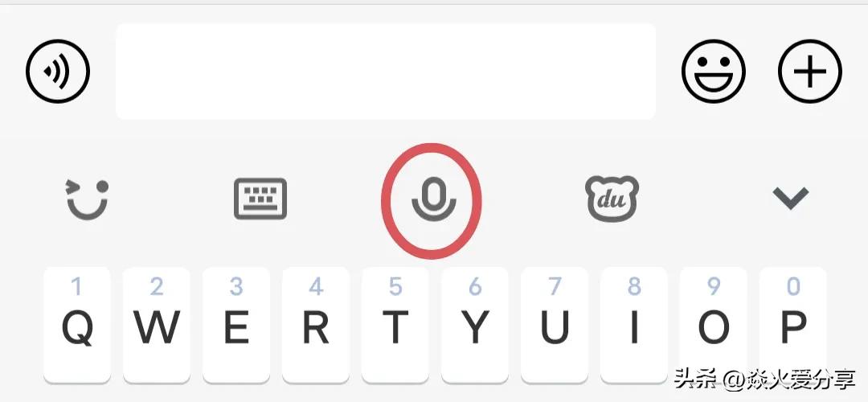Collapse keyboard with the down chevron
The image size is (868, 402).
[791, 199]
